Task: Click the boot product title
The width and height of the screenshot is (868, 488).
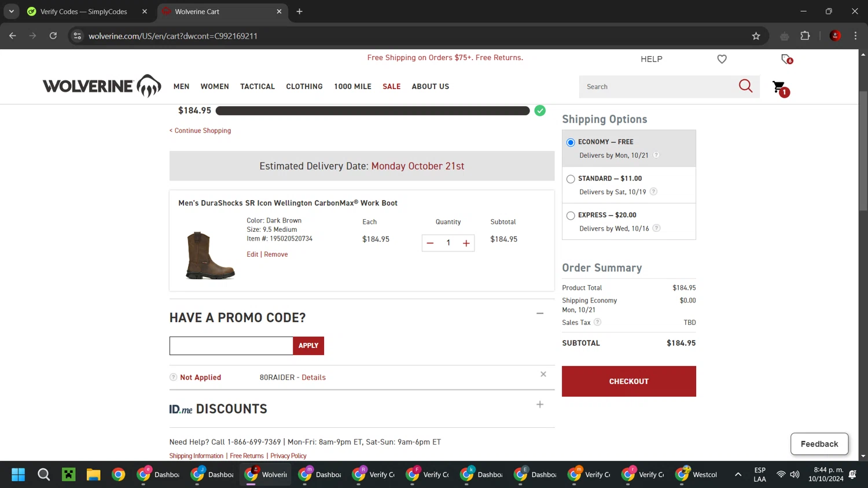Action: 288,203
